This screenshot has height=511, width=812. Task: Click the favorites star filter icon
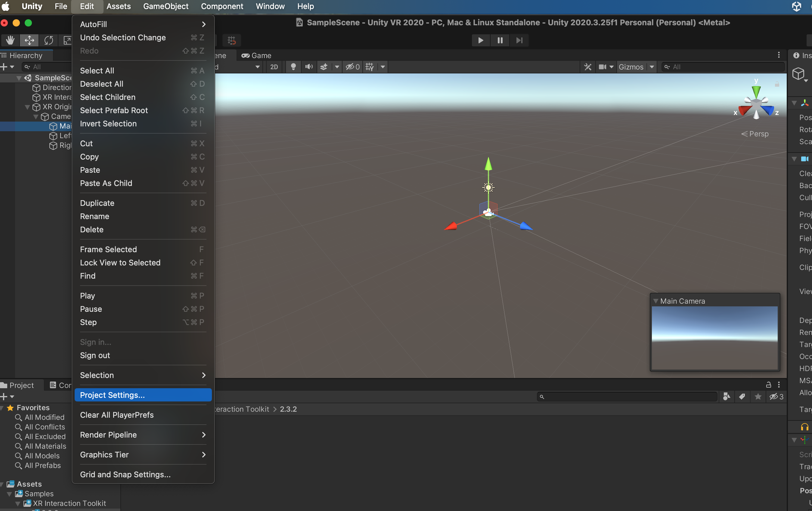[758, 397]
